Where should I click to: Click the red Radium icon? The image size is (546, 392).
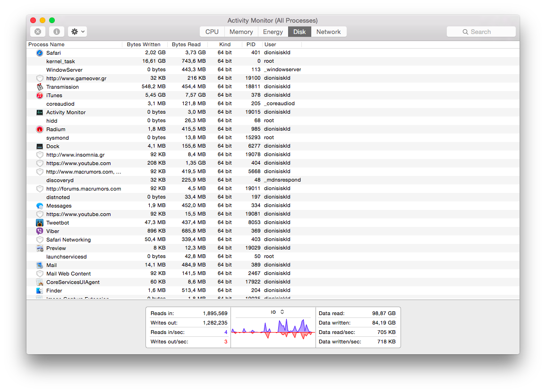pyautogui.click(x=40, y=129)
